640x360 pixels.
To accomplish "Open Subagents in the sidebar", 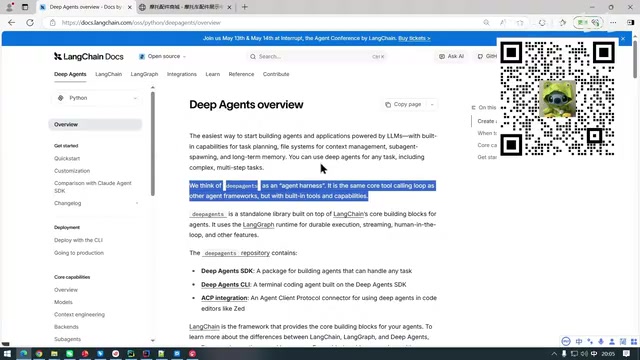I will coord(67,339).
